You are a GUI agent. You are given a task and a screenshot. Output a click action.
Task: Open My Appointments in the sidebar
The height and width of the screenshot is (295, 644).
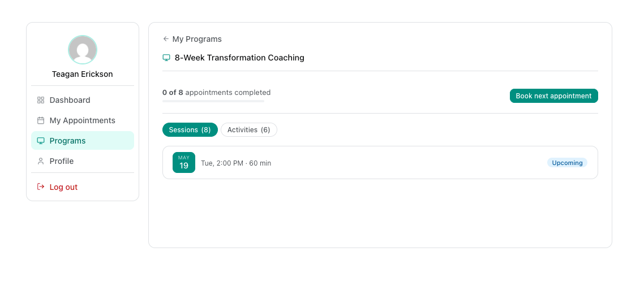pyautogui.click(x=83, y=120)
